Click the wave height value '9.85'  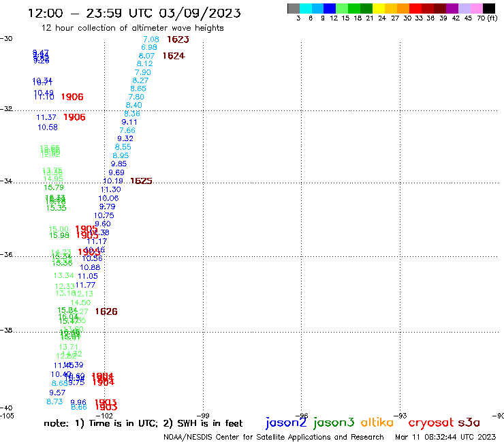[119, 164]
